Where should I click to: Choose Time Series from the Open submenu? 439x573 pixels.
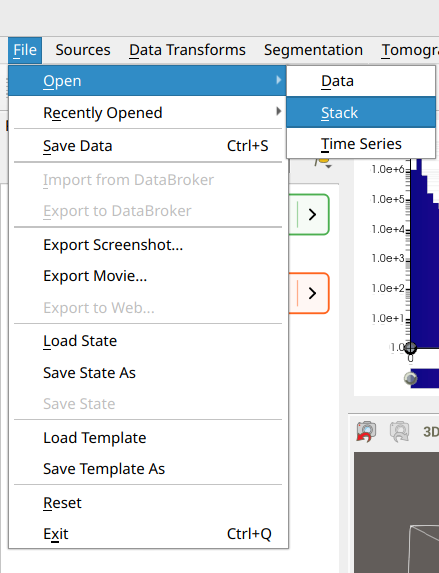361,144
